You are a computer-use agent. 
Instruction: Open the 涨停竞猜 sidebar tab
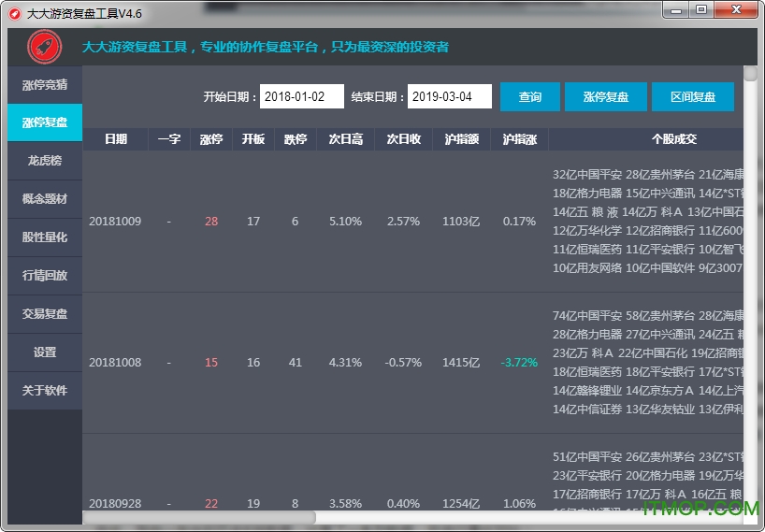click(x=45, y=85)
